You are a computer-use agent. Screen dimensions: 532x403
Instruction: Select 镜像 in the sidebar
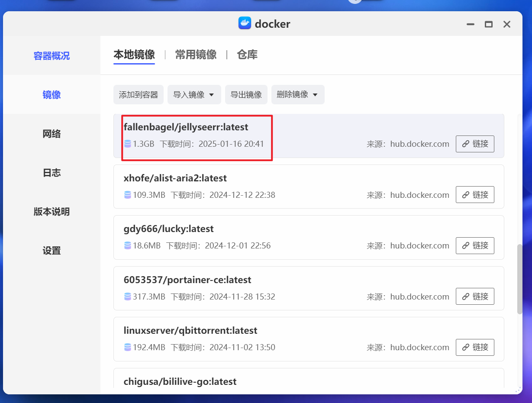tap(52, 95)
